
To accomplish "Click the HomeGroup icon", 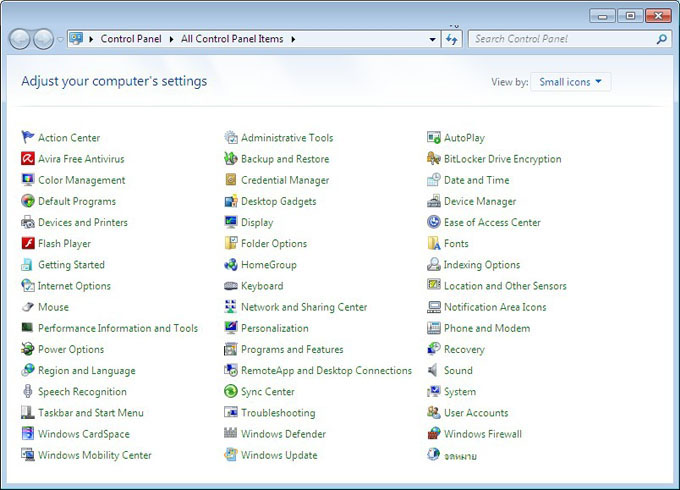I will pyautogui.click(x=231, y=264).
